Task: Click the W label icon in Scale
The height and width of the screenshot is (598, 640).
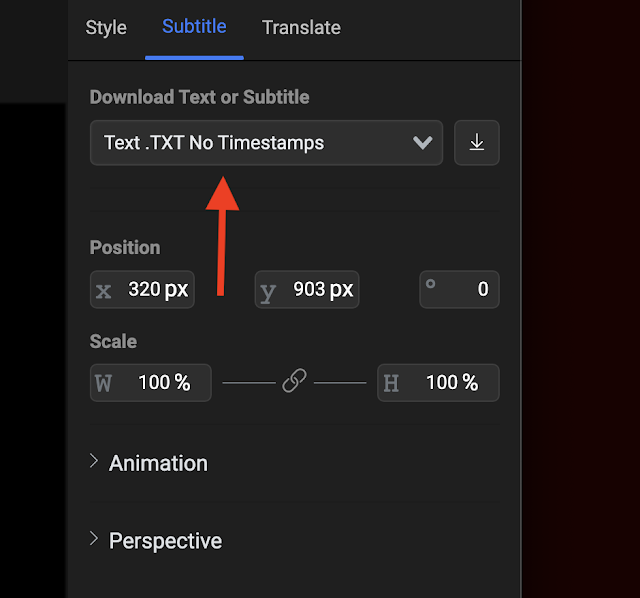Action: (x=104, y=383)
